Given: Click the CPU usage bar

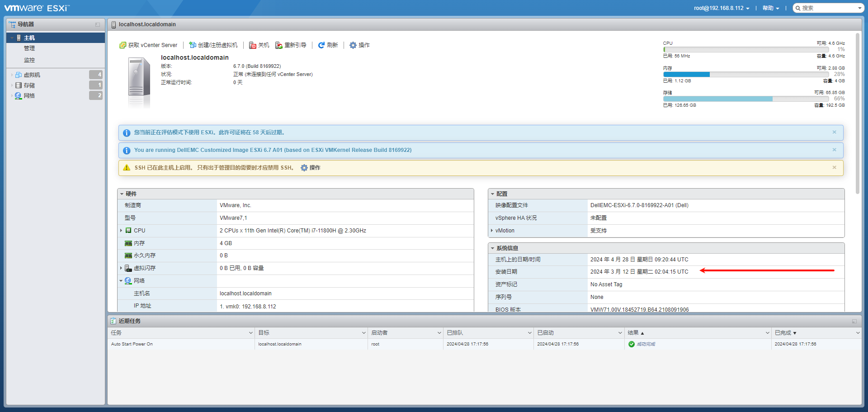Looking at the screenshot, I should point(746,49).
